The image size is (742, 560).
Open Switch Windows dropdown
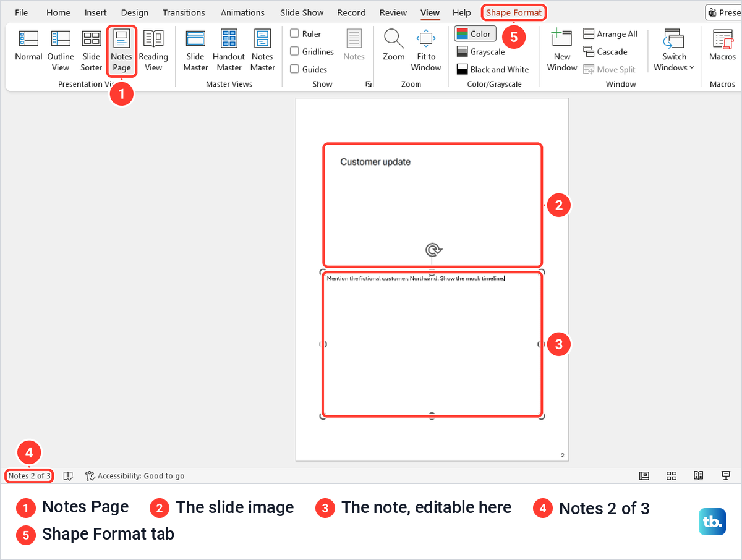point(674,50)
